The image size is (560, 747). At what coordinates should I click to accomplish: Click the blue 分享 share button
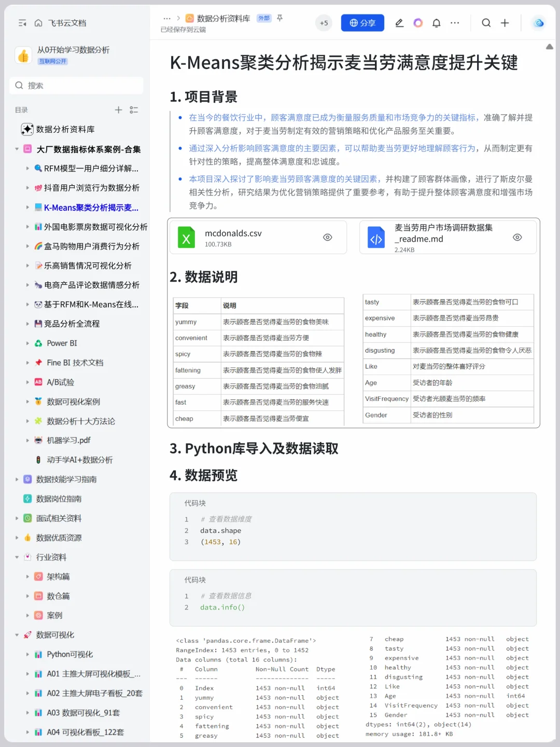[x=362, y=23]
